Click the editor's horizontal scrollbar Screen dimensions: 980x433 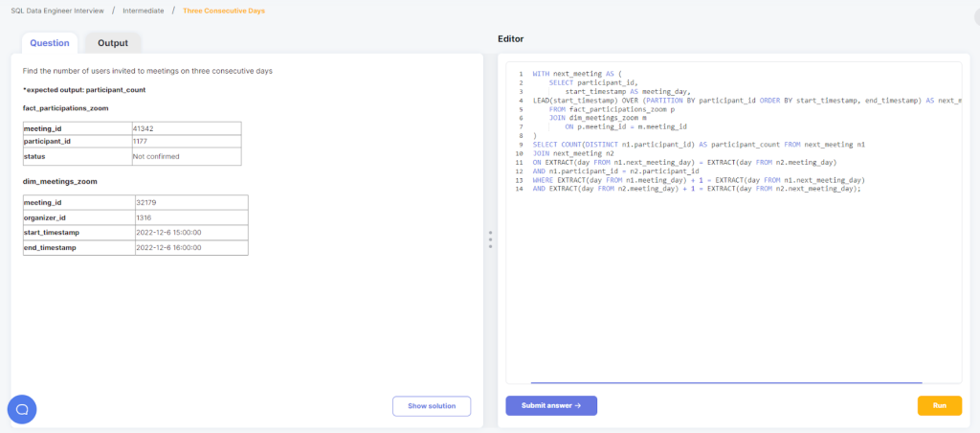coord(725,382)
